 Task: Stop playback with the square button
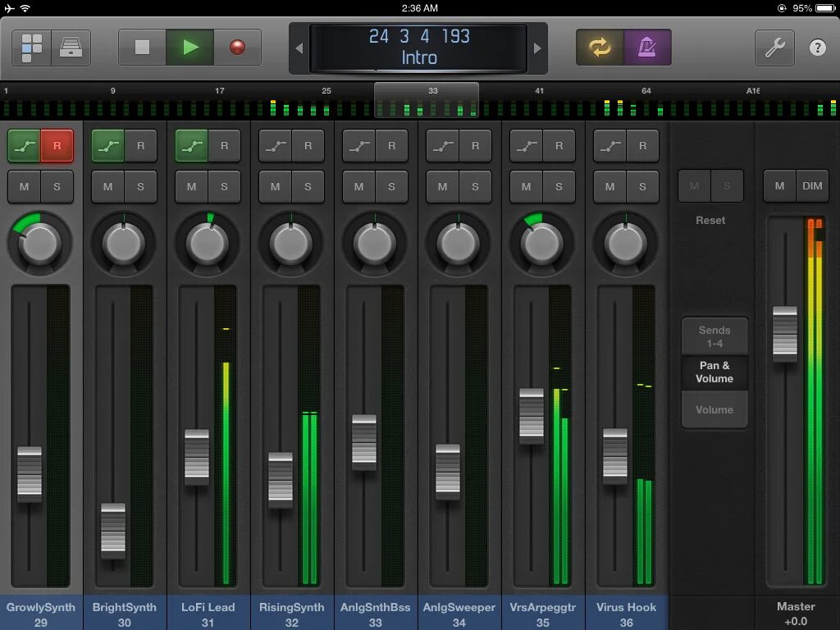[x=142, y=48]
